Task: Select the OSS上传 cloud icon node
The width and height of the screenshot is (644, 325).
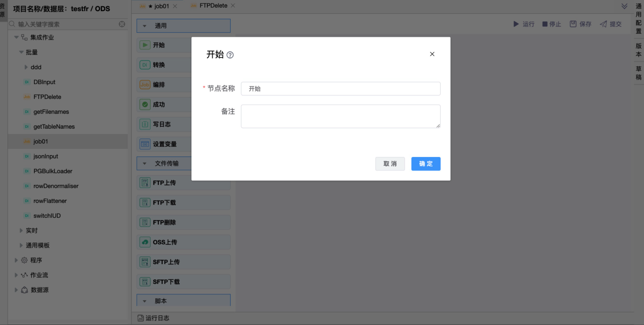Action: (145, 242)
